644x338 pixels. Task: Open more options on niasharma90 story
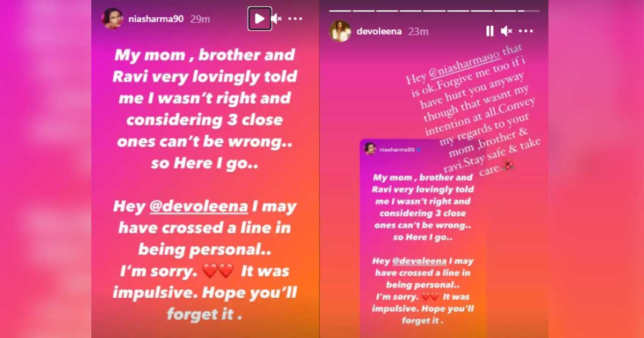[295, 19]
